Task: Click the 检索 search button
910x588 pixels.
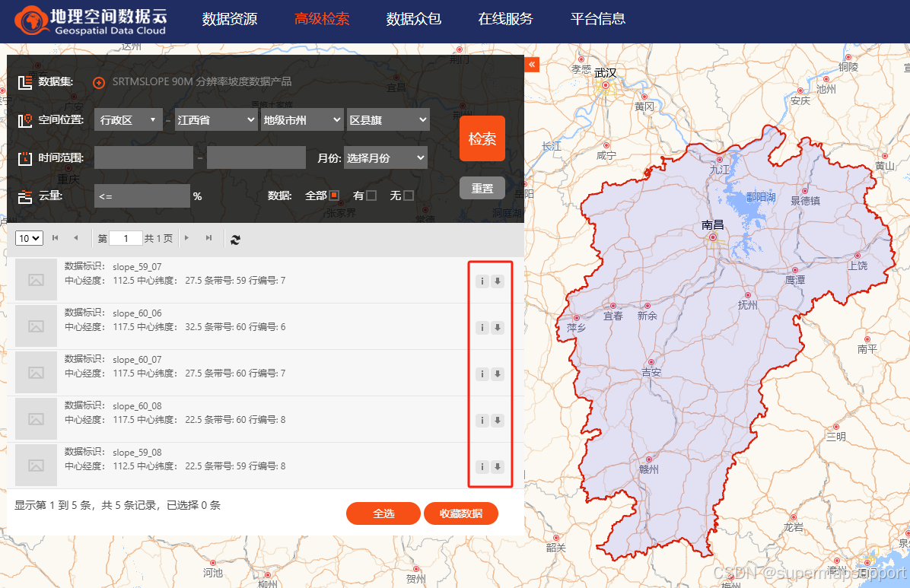Action: click(482, 138)
